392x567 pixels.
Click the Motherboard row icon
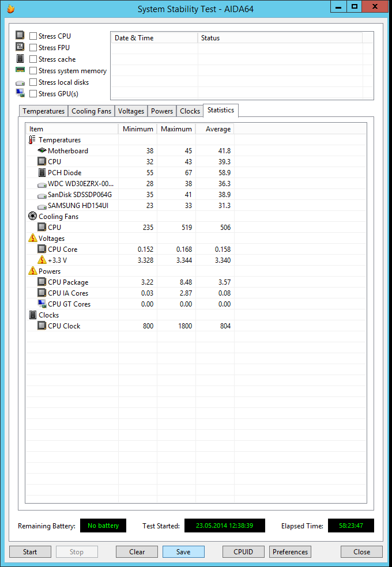click(42, 150)
